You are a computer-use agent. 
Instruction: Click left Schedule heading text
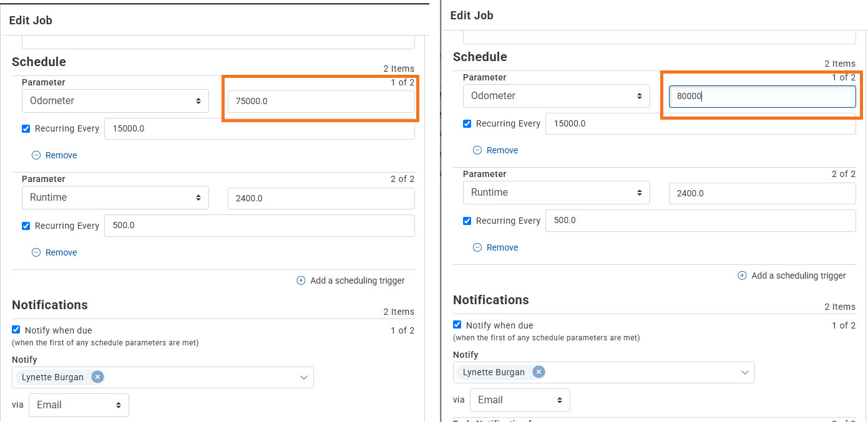(39, 62)
